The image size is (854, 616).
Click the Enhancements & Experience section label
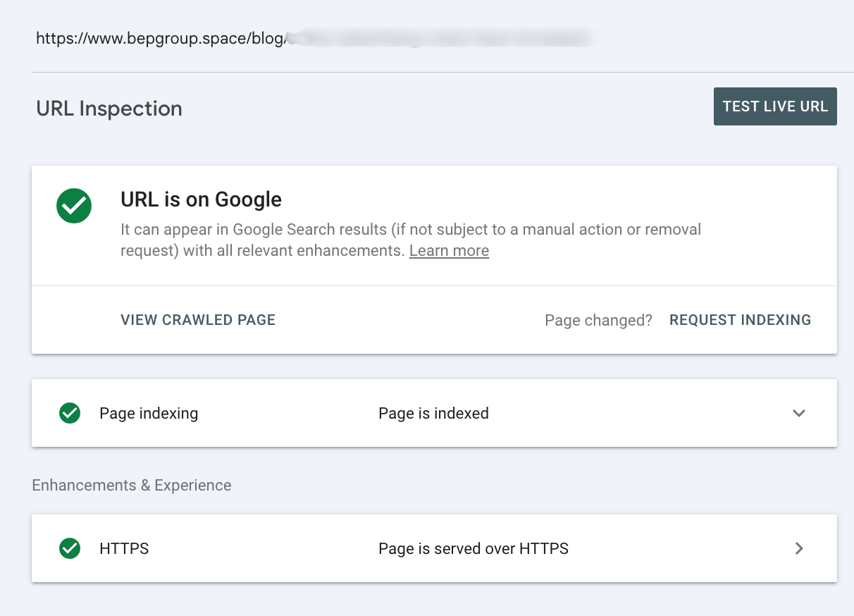click(x=131, y=485)
